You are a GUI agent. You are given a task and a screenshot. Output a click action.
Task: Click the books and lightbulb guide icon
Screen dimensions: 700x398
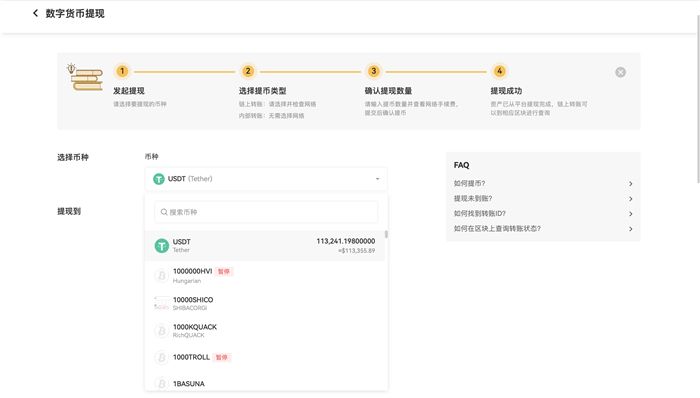click(85, 77)
